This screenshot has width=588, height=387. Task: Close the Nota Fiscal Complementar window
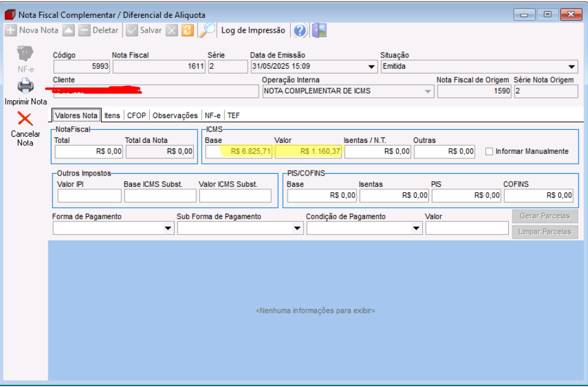(x=571, y=15)
